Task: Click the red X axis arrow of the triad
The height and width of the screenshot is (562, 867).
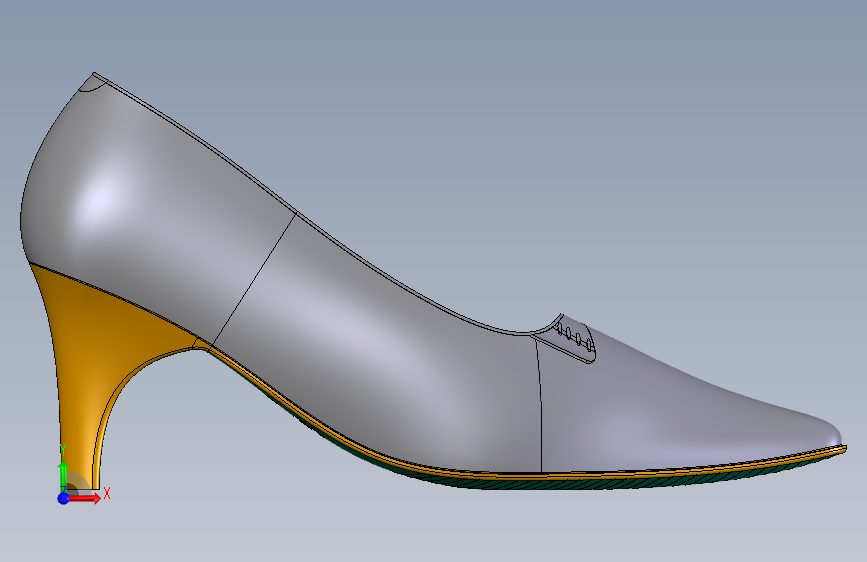Action: 85,498
